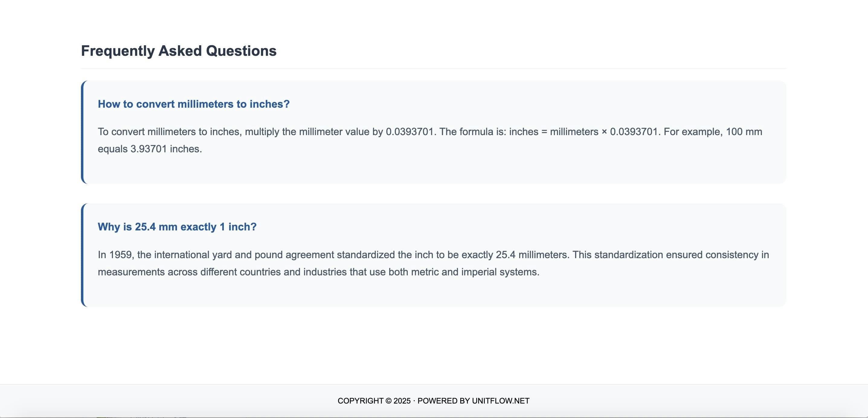
Task: Click the copyright © symbol in the footer
Action: click(388, 401)
